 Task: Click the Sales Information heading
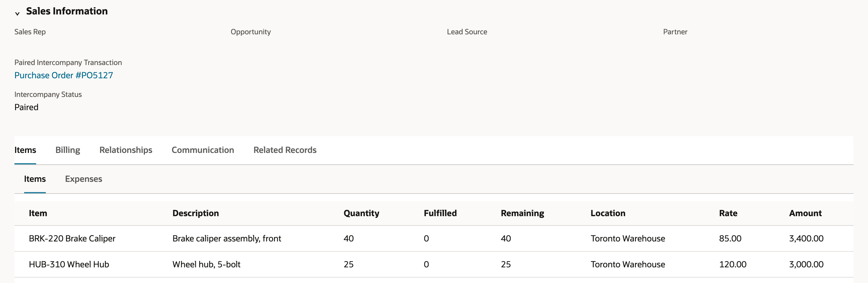coord(67,11)
